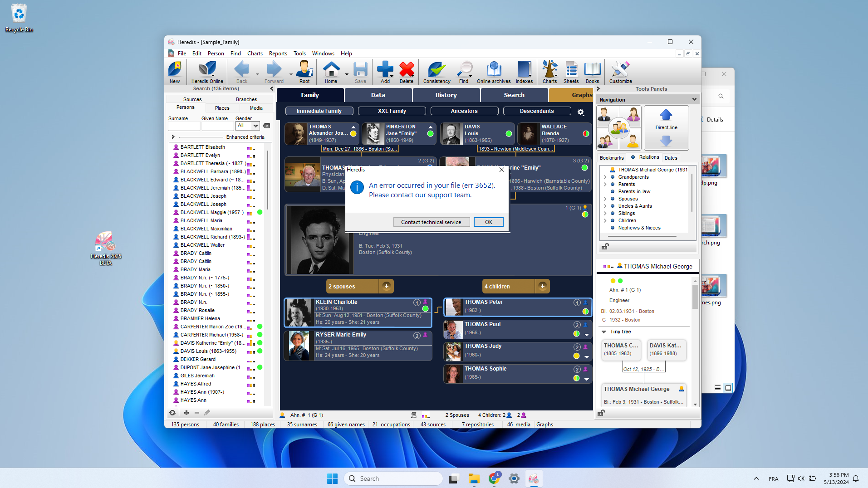The height and width of the screenshot is (488, 868).
Task: Click the Surname search input field
Action: tap(184, 127)
